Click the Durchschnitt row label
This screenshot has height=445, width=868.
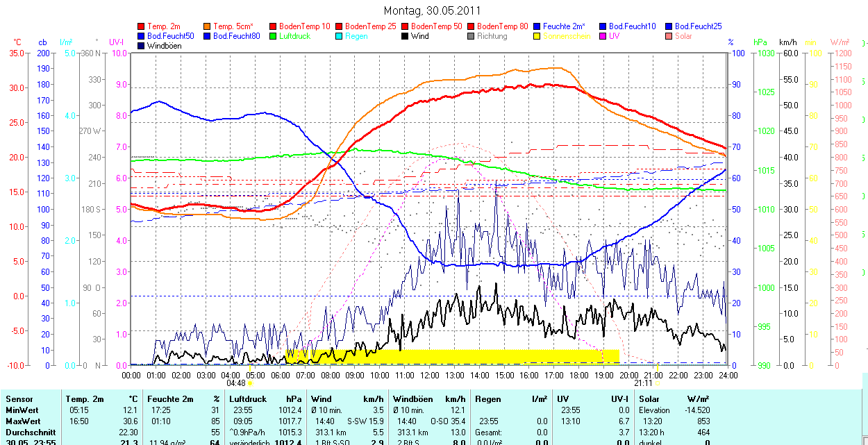point(30,432)
